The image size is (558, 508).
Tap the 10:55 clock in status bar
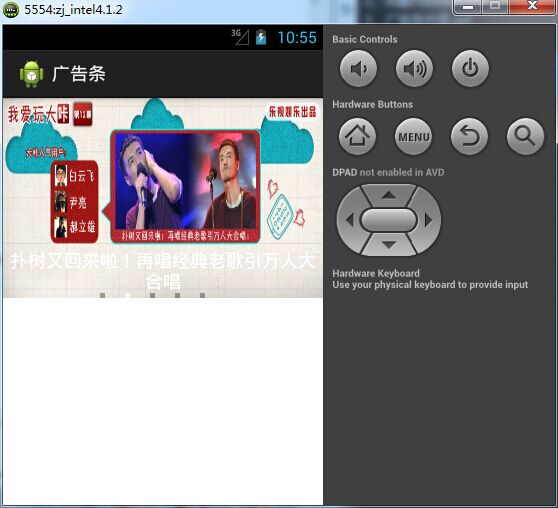click(x=297, y=37)
